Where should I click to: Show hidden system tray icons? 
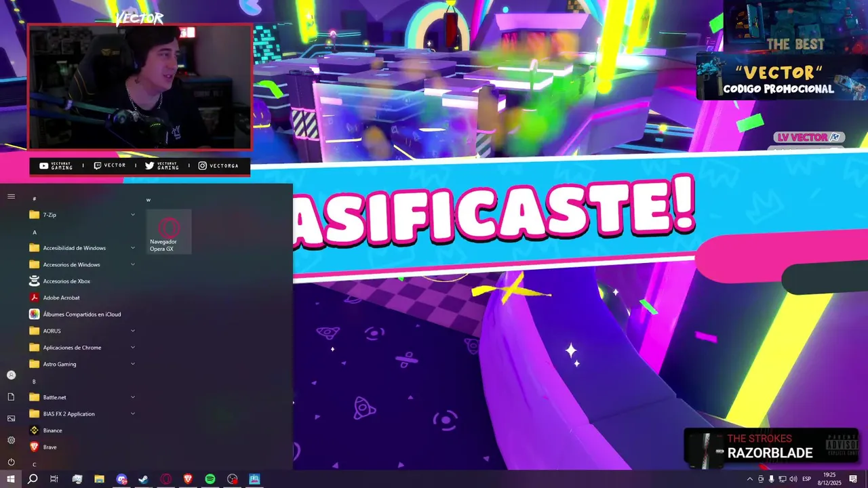(x=749, y=479)
